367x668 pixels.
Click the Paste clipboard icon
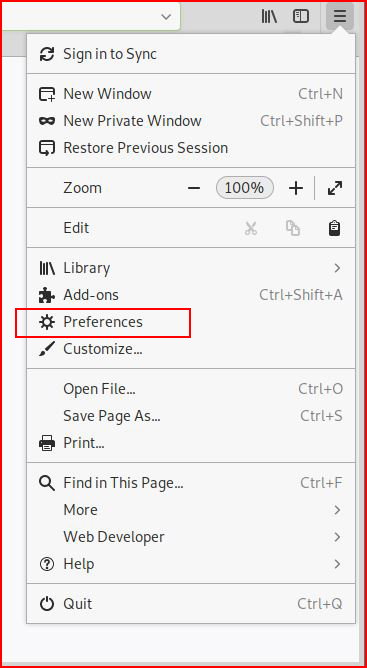click(x=335, y=228)
